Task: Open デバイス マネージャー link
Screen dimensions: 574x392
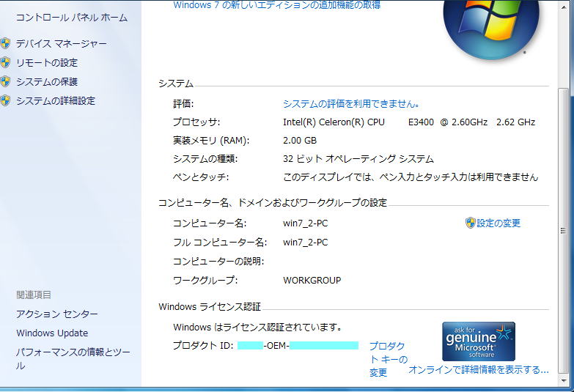Action: [61, 44]
